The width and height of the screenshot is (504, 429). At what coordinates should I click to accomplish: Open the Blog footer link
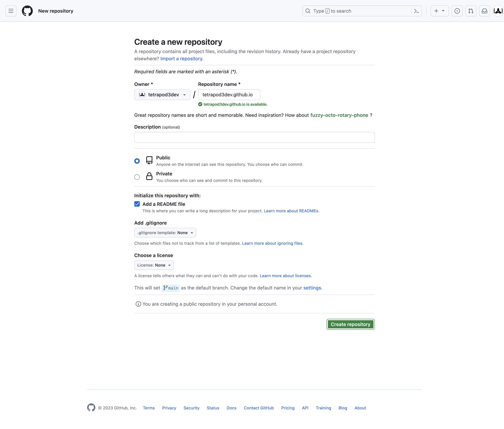coord(343,408)
